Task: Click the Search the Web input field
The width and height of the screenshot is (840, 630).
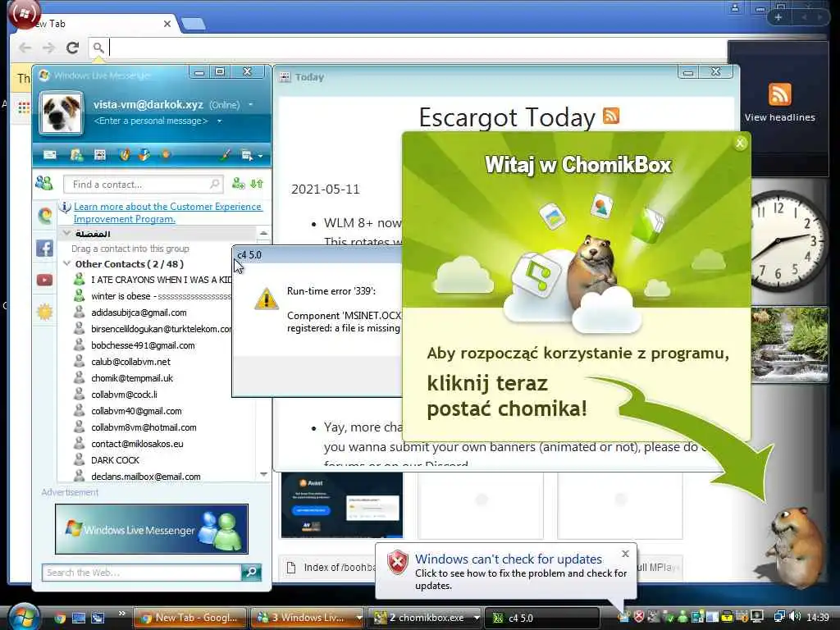Action: pyautogui.click(x=141, y=573)
